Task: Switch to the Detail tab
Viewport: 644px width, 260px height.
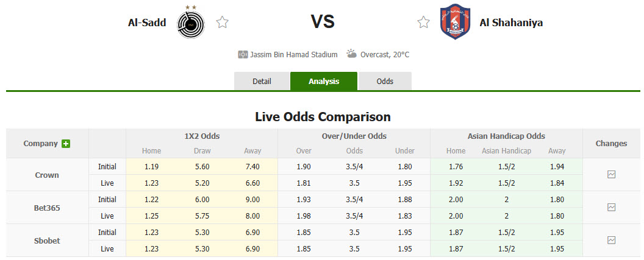Action: coord(262,81)
